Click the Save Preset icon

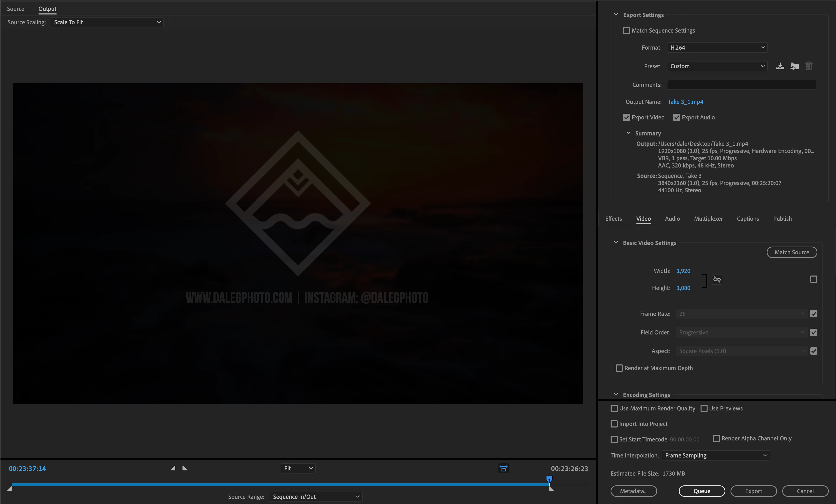point(780,66)
